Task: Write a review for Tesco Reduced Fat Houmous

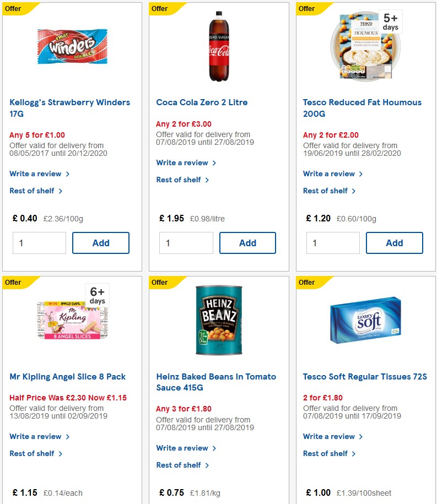Action: point(330,174)
